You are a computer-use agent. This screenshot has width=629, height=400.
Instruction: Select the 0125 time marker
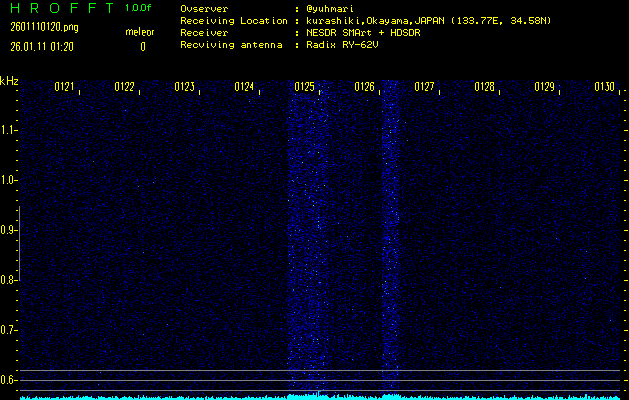pyautogui.click(x=305, y=87)
